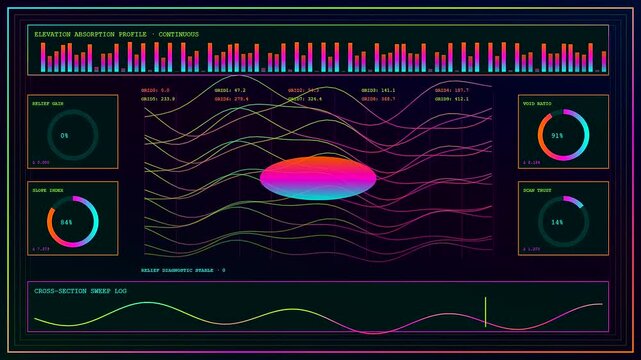
Task: Click the SCAN TRUST panel label
Action: [537, 190]
